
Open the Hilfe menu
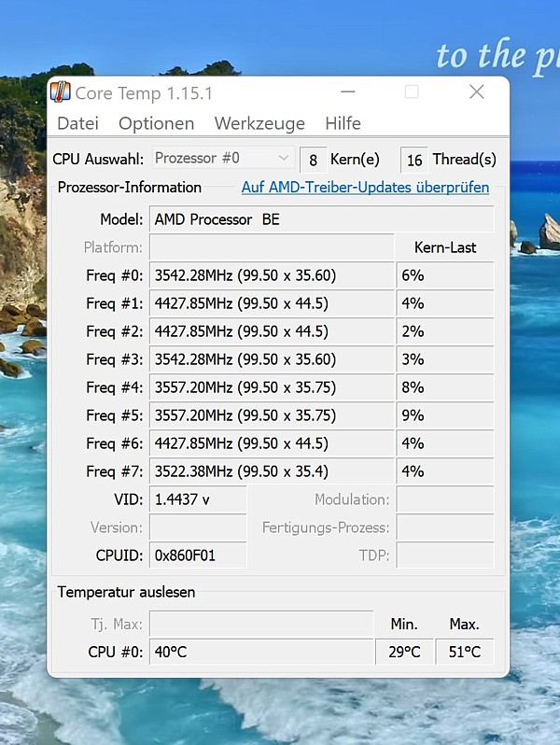click(343, 123)
